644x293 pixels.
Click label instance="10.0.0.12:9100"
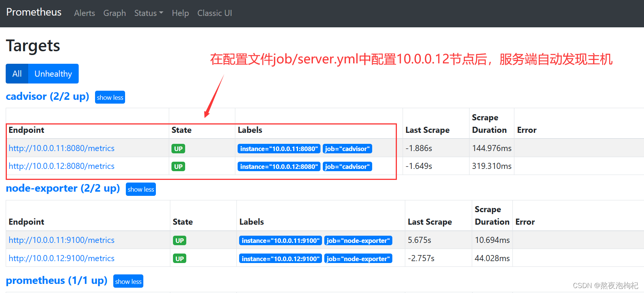point(281,259)
